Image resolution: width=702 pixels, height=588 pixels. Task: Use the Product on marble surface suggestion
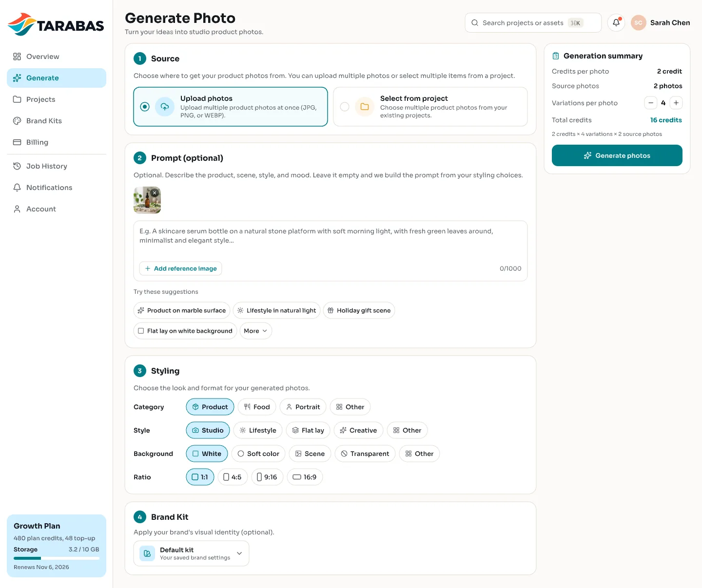point(182,310)
